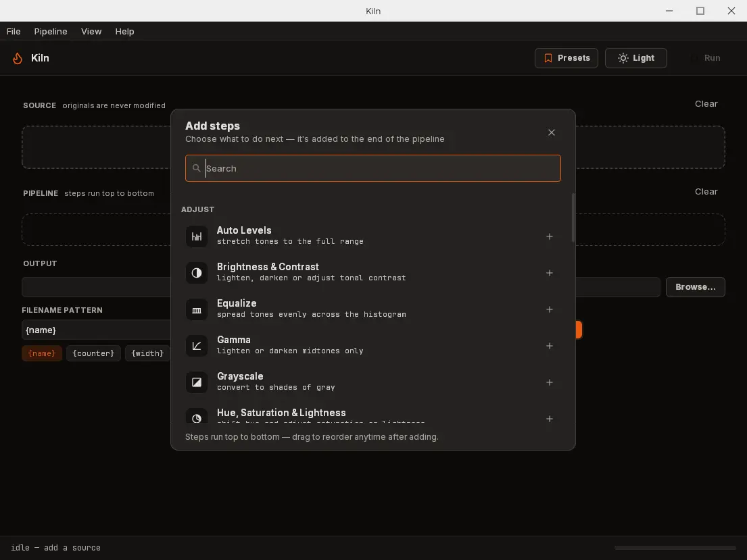Click the Grayscale step icon
The width and height of the screenshot is (747, 560).
tap(197, 382)
